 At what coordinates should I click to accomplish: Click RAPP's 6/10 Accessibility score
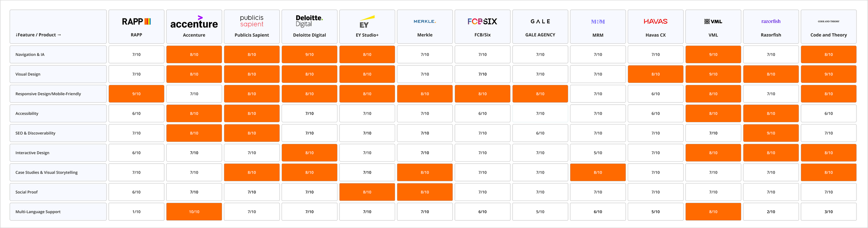(x=136, y=113)
